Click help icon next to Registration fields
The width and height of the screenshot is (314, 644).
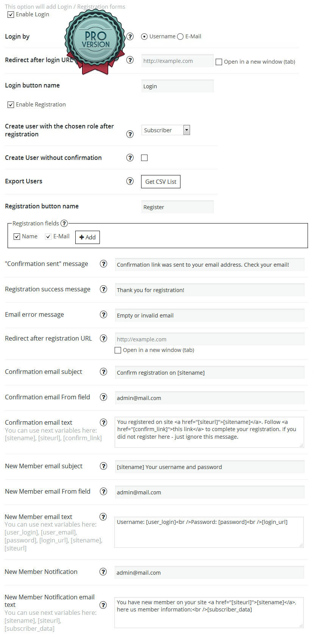[64, 223]
